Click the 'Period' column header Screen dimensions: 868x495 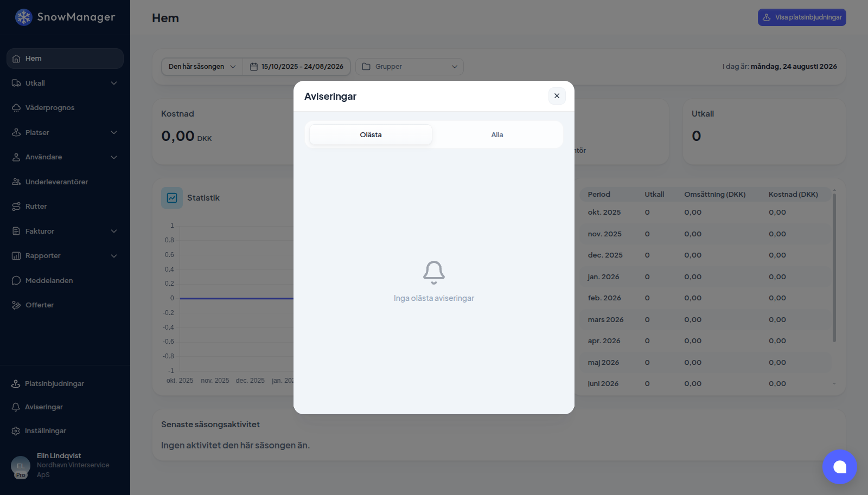(599, 195)
